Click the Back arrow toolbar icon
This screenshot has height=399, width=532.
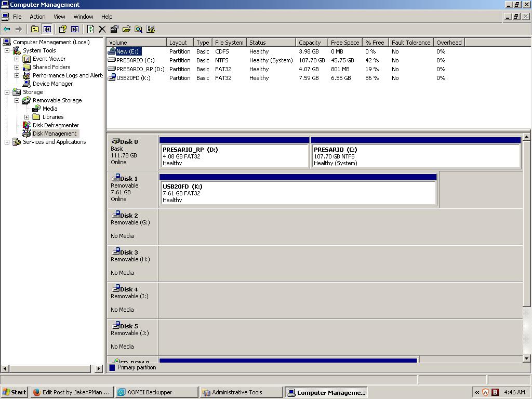[x=7, y=29]
